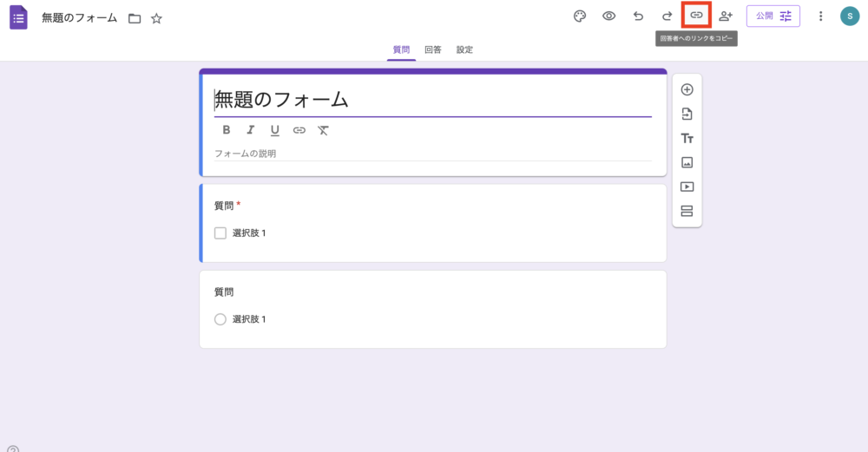868x452 pixels.
Task: Click the required question title 質問
Action: pos(224,206)
